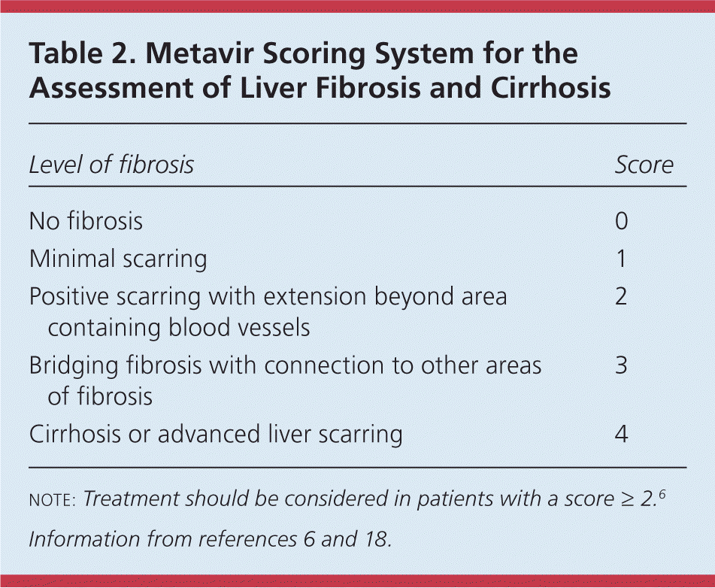Click the "No fibrosis" row label
This screenshot has width=715, height=588.
pyautogui.click(x=86, y=221)
